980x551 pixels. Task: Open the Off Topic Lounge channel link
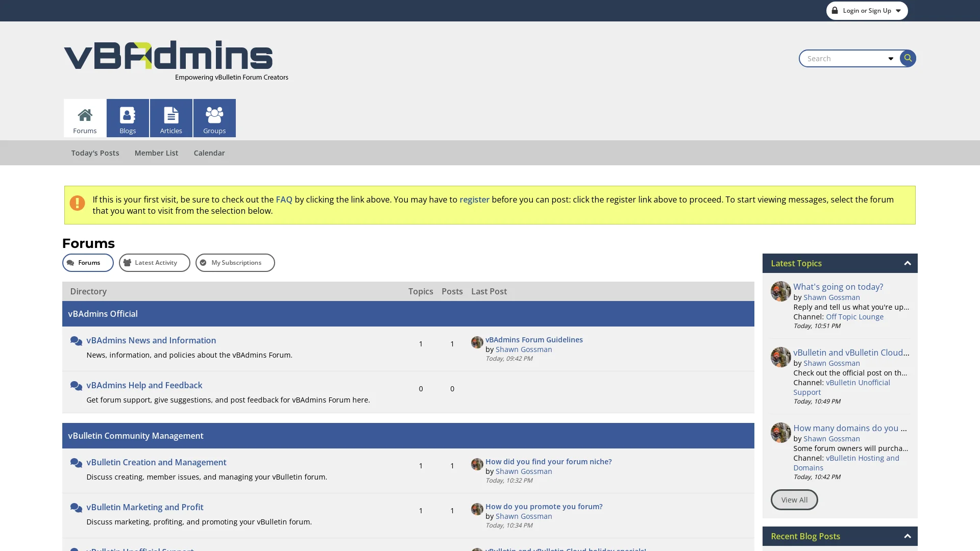(854, 317)
